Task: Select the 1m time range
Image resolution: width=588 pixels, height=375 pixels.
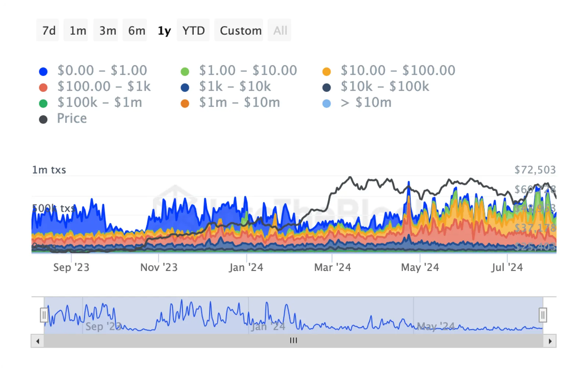Action: click(76, 30)
